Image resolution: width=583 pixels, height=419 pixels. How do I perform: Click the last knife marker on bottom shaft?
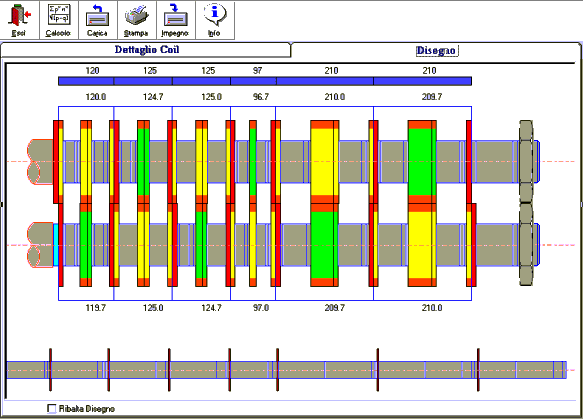click(x=478, y=370)
